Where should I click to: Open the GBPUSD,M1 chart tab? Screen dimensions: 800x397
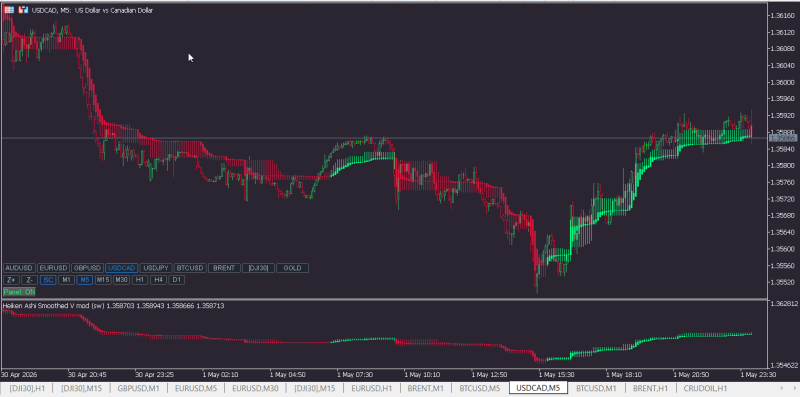(139, 388)
